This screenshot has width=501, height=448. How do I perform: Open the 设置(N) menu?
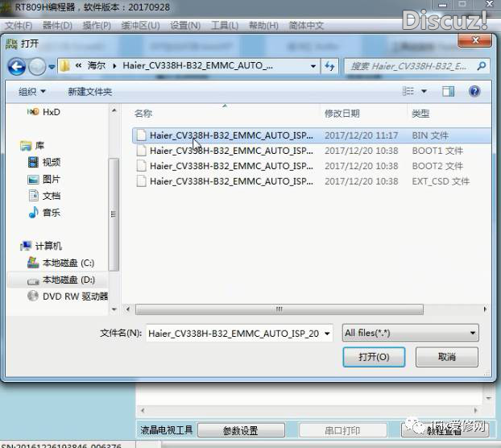185,26
